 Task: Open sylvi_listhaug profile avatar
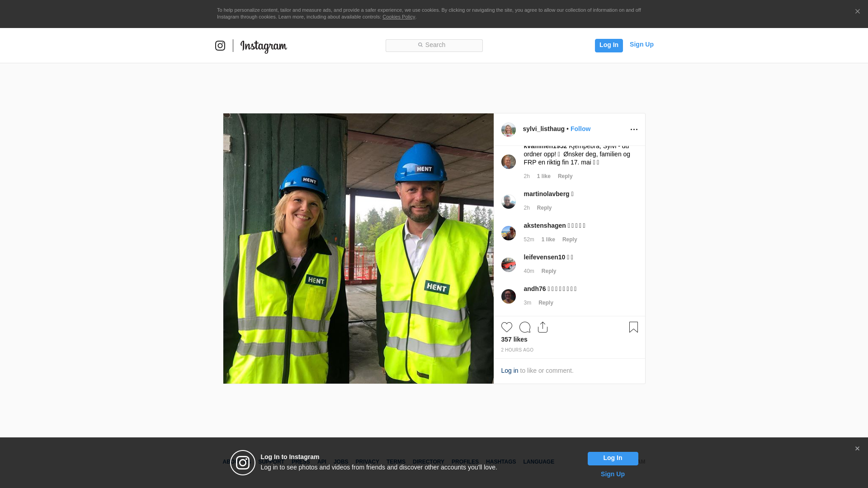click(509, 130)
